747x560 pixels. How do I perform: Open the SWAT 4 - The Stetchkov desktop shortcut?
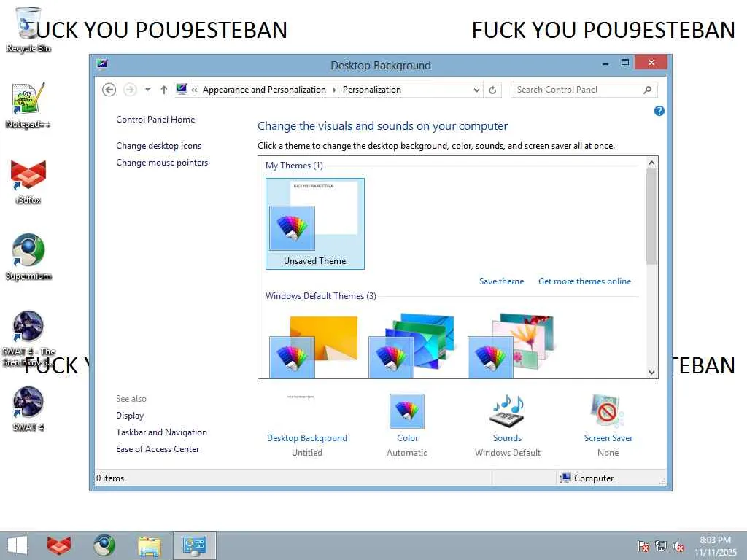(x=28, y=338)
